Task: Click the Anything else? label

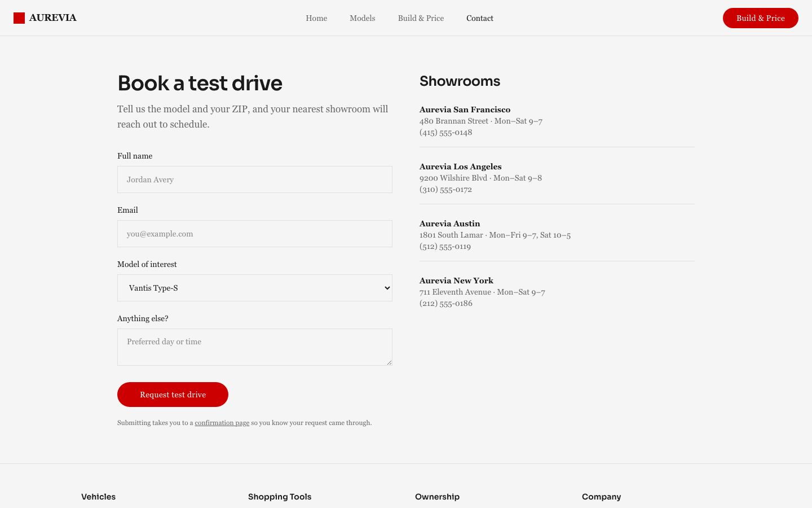Action: (143, 318)
